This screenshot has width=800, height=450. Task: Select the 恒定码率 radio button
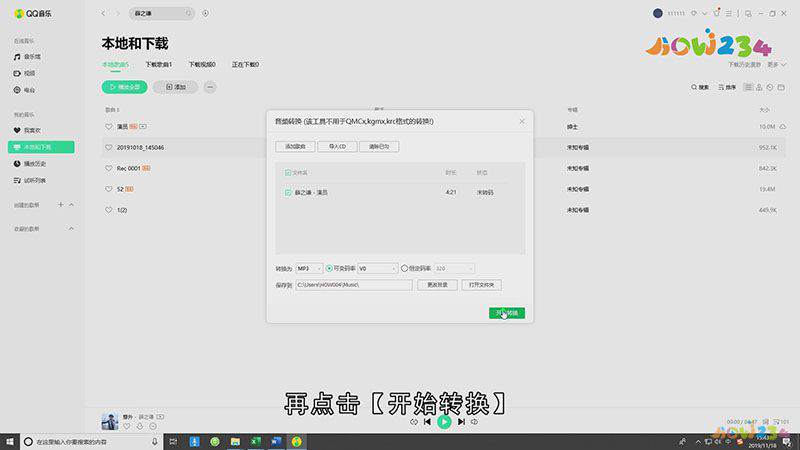coord(405,268)
